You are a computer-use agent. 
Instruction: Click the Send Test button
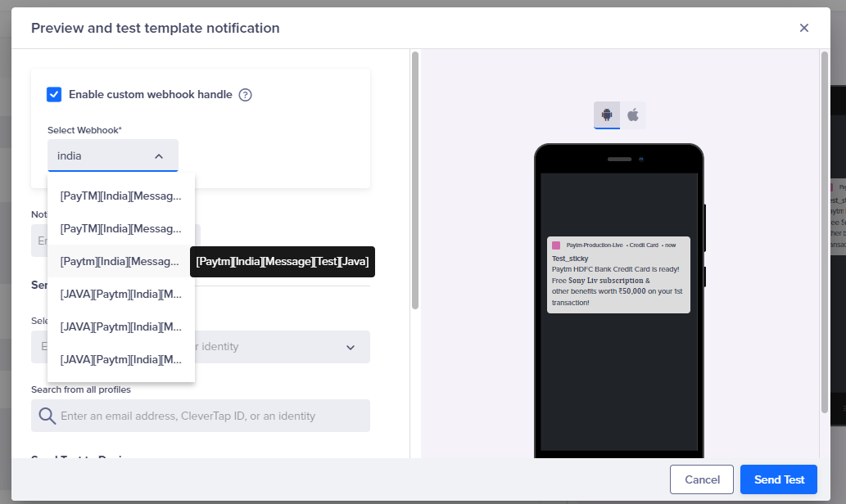click(x=779, y=479)
